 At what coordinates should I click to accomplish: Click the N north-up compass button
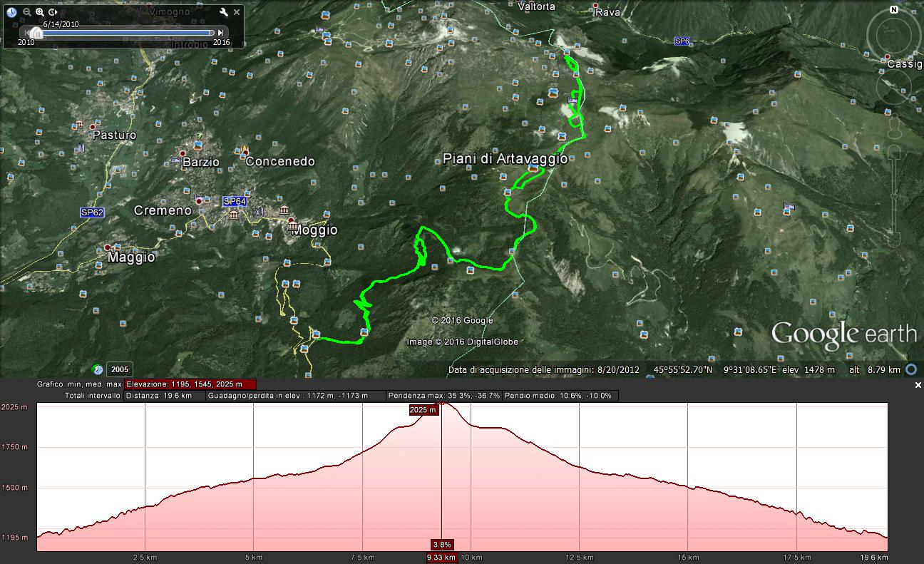(894, 10)
